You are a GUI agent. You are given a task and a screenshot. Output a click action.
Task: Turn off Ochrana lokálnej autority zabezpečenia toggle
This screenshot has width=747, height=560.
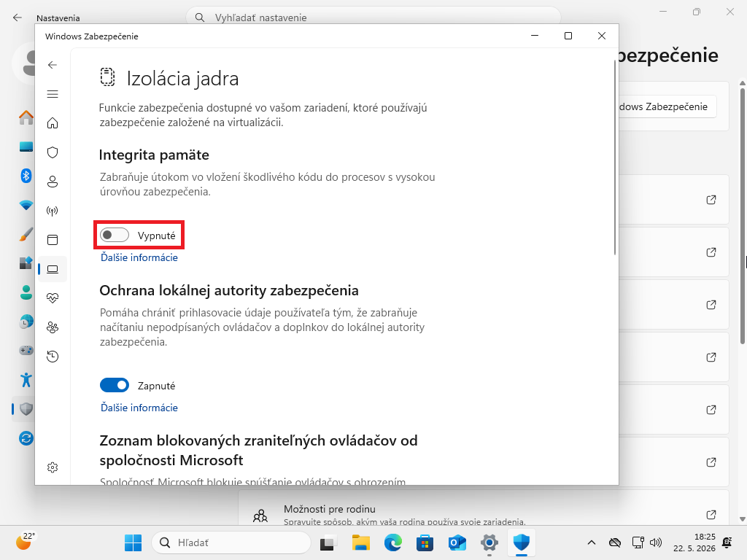click(x=115, y=385)
